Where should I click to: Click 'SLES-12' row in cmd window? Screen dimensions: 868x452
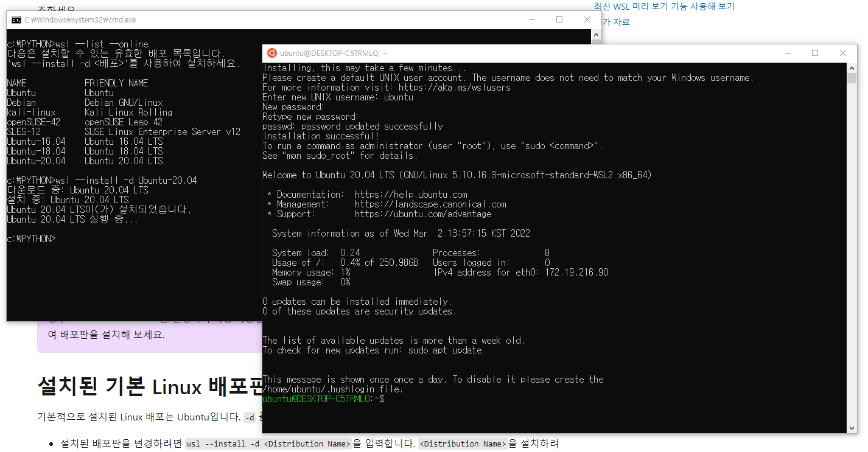tap(124, 131)
